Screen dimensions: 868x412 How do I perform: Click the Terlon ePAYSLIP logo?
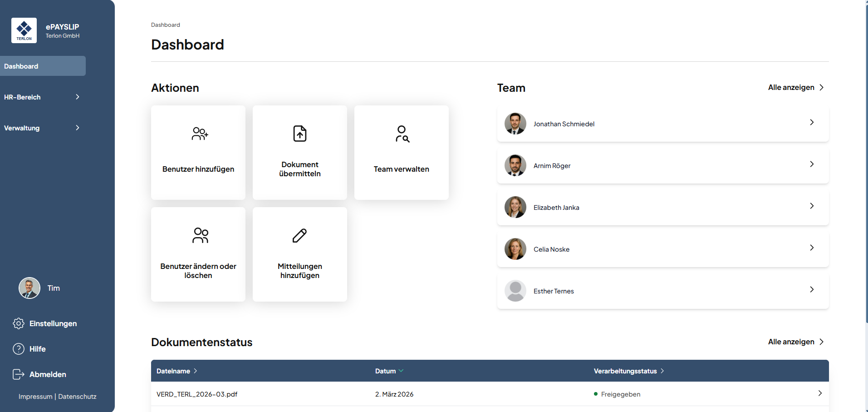pyautogui.click(x=24, y=30)
